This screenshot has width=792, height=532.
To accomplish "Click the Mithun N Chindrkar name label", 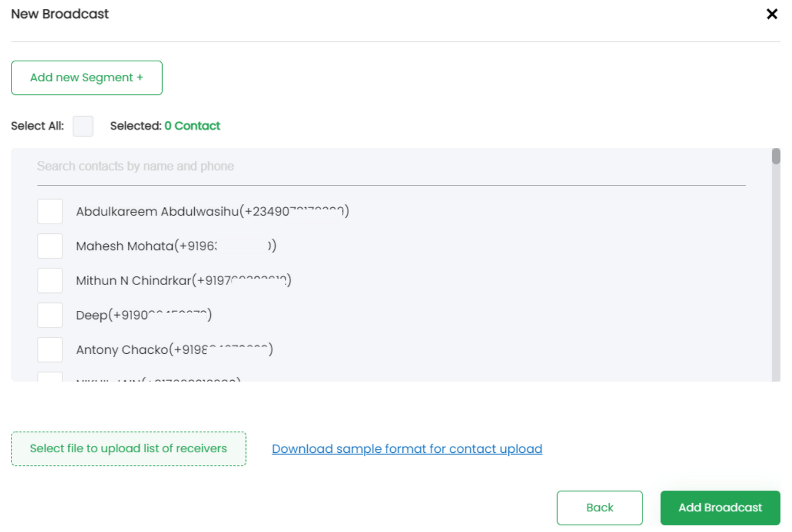I will point(134,281).
